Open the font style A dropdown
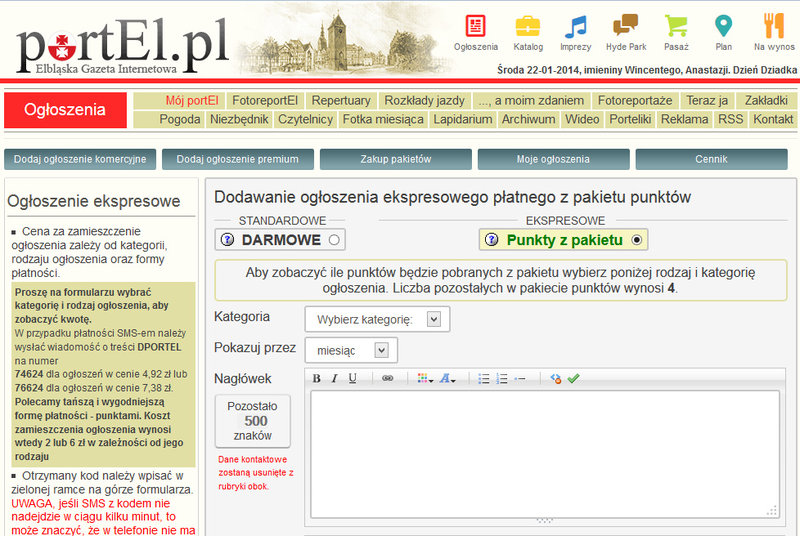Screen dimensions: 800x536 (447, 378)
